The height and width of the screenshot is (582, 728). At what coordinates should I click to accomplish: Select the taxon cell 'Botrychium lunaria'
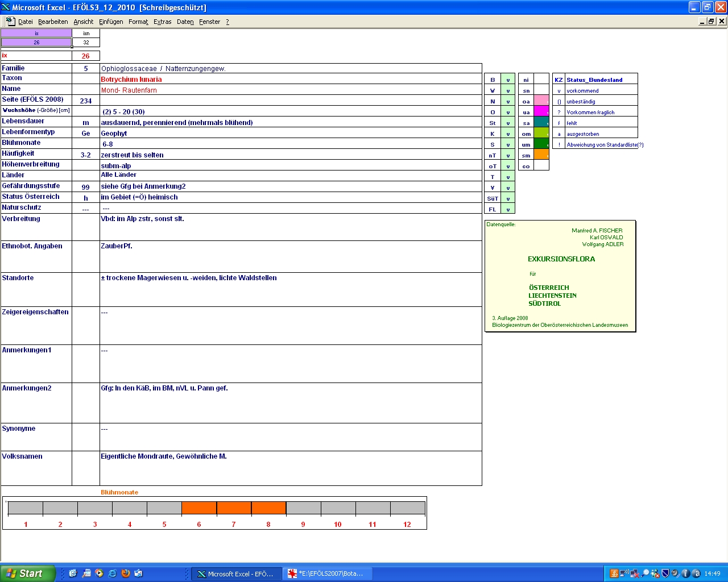(x=291, y=79)
